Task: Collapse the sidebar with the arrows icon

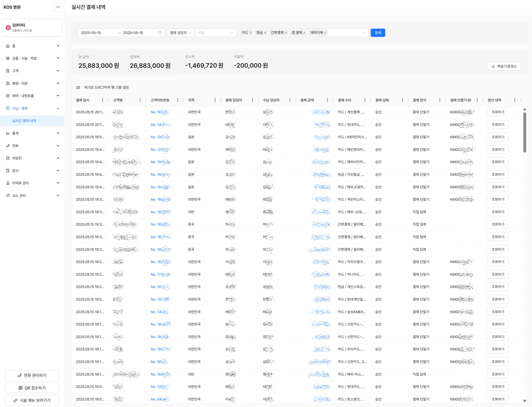Action: (x=58, y=7)
